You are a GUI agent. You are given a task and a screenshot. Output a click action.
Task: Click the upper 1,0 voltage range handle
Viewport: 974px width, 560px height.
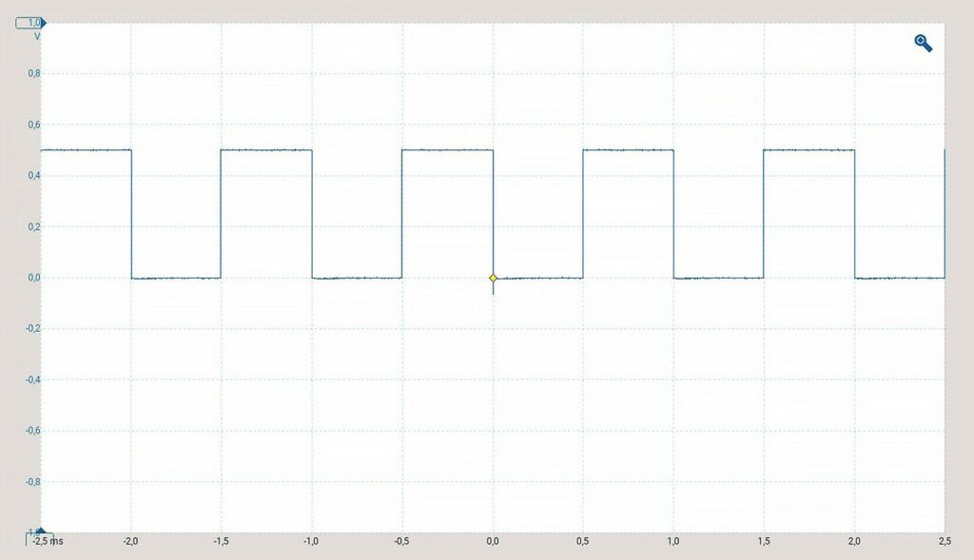click(31, 22)
